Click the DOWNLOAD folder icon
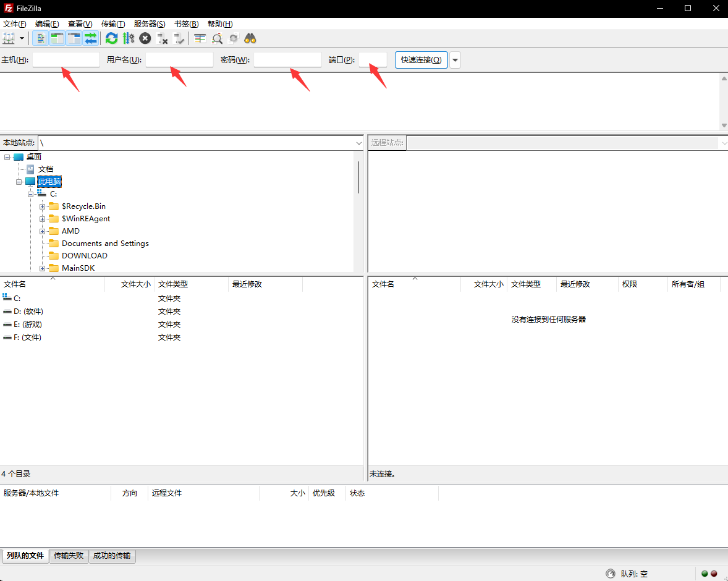728x581 pixels. 54,255
